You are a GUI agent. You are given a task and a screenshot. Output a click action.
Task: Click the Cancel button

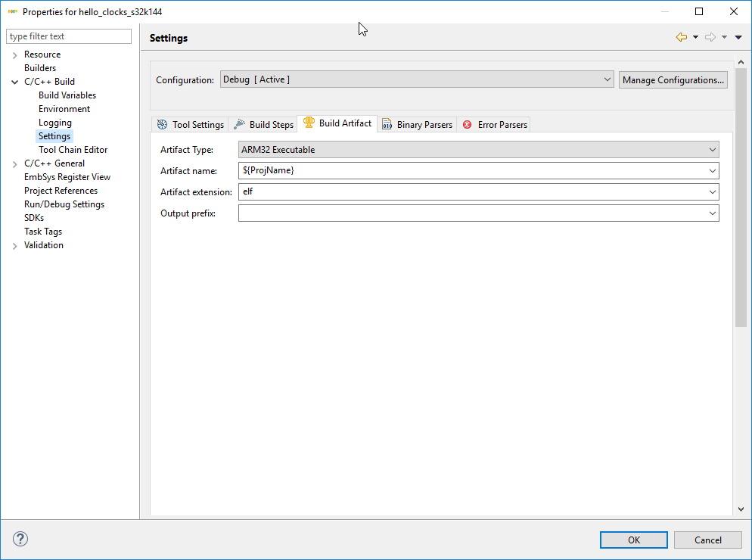click(x=707, y=540)
